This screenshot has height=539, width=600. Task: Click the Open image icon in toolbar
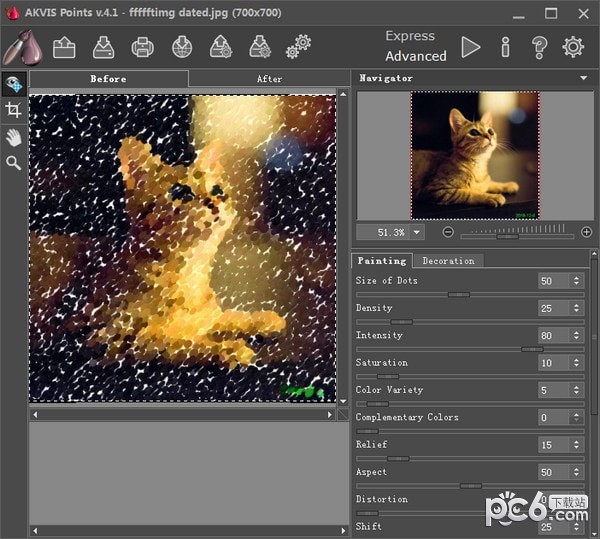point(64,46)
